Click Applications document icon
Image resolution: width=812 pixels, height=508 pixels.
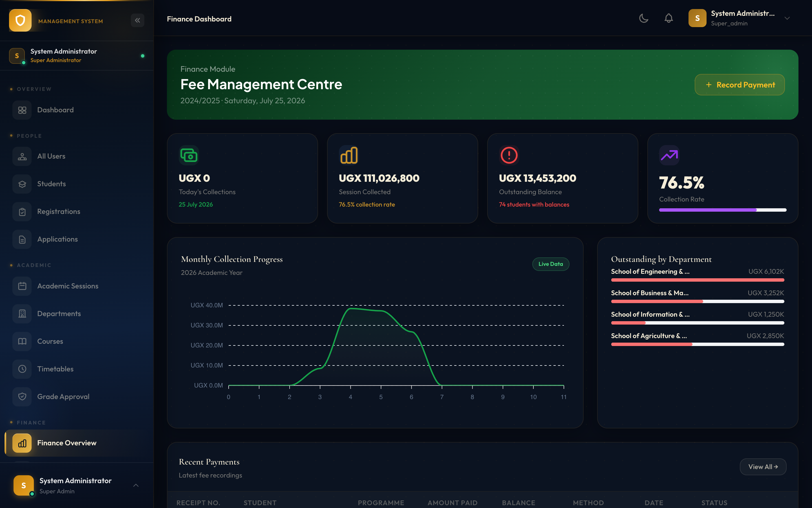pos(22,240)
